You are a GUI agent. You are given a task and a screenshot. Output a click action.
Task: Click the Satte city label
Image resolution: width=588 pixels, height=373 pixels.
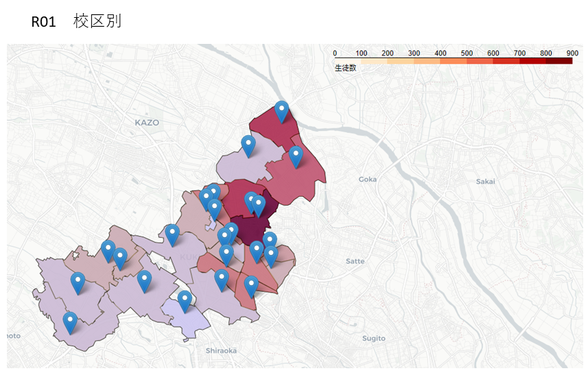pyautogui.click(x=355, y=261)
